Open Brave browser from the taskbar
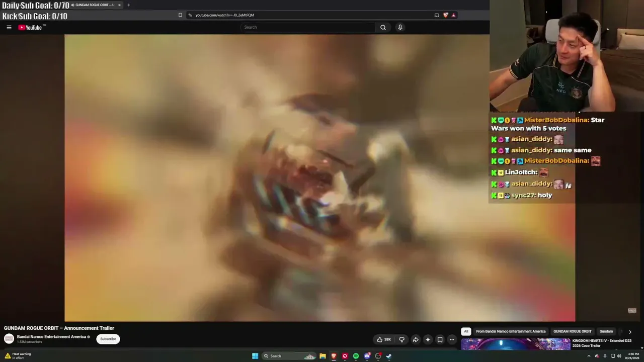644x362 pixels. coord(334,356)
